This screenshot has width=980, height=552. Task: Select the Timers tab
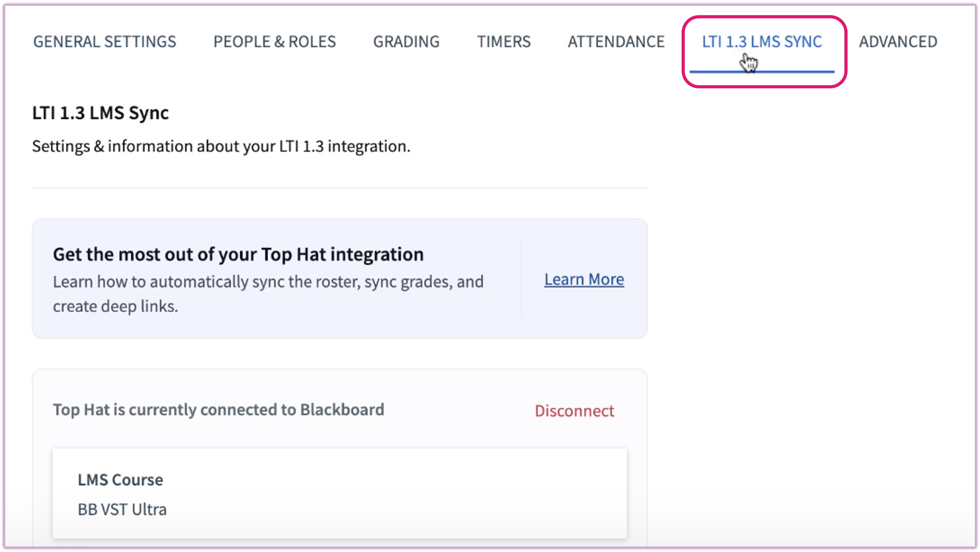(504, 41)
